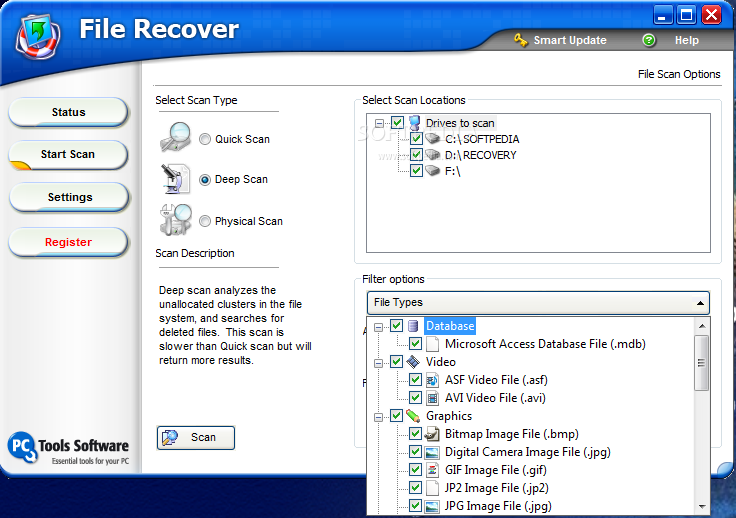Select the 'F:\' drive label
This screenshot has height=518, width=736.
tap(453, 171)
